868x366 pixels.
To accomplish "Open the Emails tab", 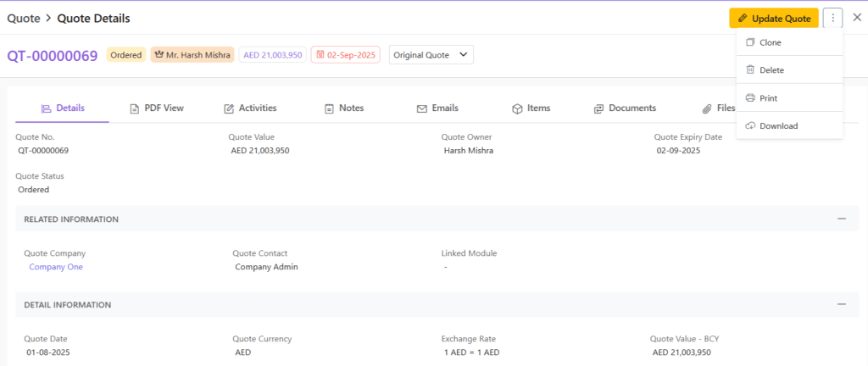I will pos(437,108).
